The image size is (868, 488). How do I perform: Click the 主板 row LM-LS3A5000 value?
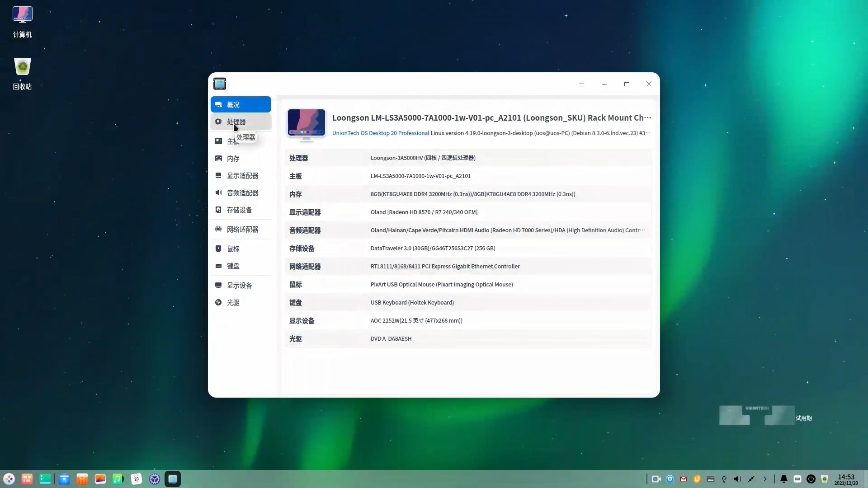point(420,176)
